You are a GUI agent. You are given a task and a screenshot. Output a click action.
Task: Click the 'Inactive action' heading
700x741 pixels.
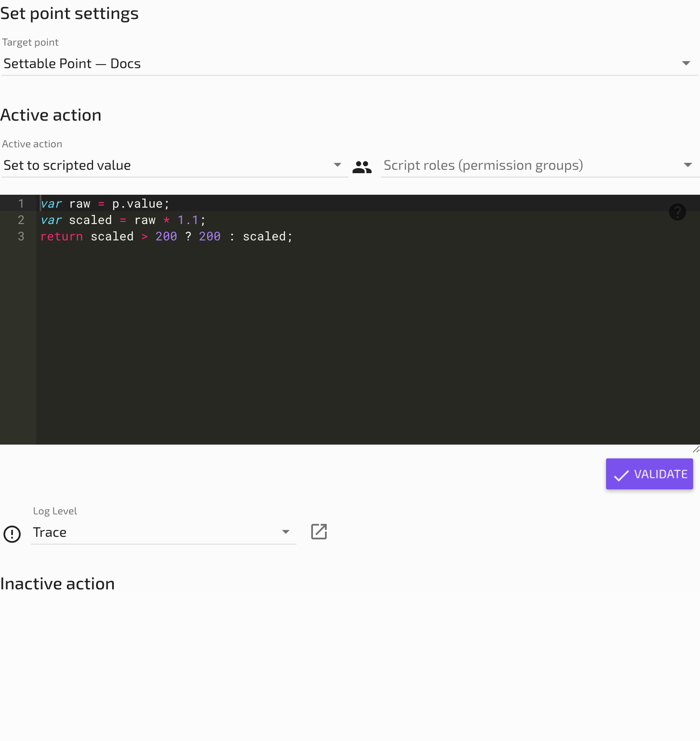(x=58, y=583)
